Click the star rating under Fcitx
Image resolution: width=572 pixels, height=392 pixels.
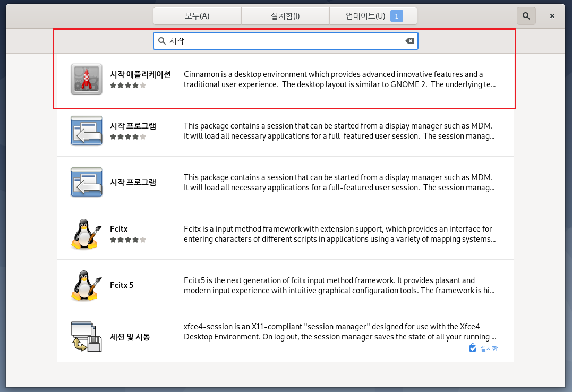(x=128, y=240)
